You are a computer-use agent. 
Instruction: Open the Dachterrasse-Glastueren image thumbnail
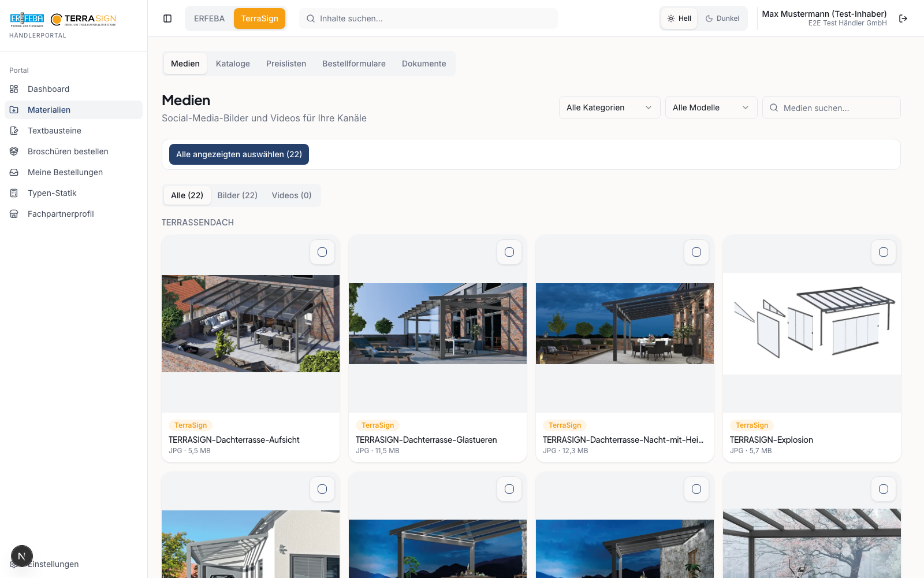point(438,324)
